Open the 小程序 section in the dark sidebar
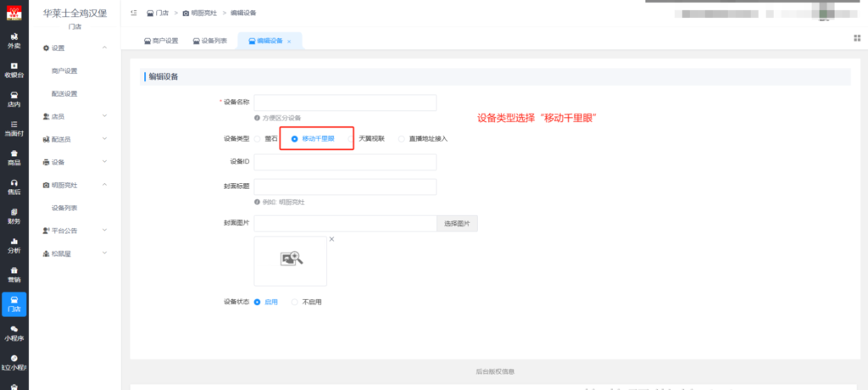This screenshot has height=390, width=868. click(x=14, y=333)
